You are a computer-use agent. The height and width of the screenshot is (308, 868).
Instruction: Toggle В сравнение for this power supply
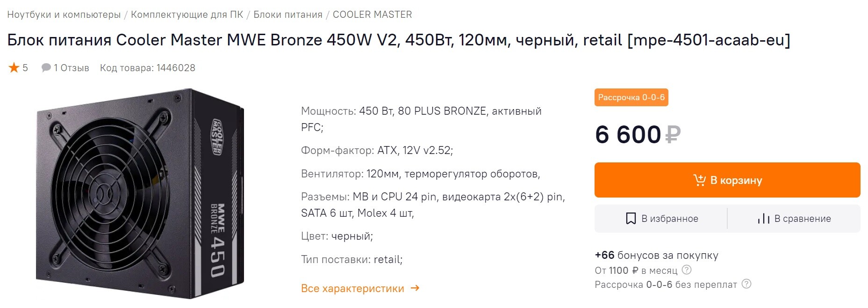point(794,219)
